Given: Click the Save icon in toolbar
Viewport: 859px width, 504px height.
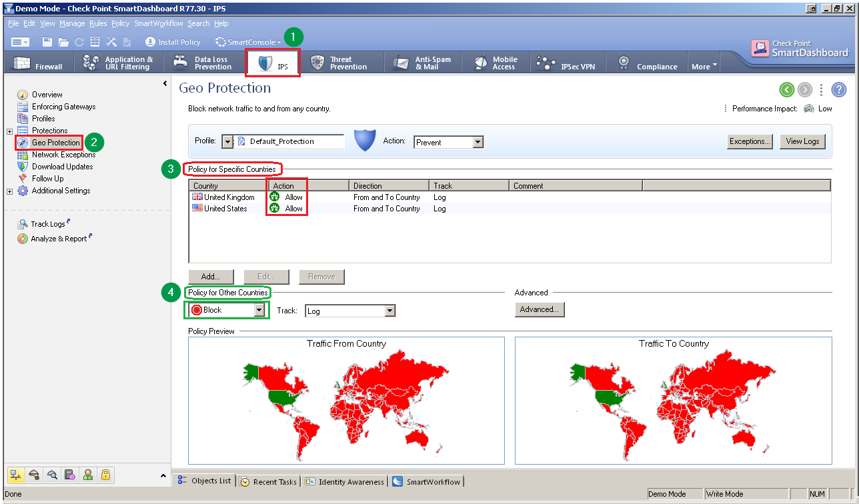Looking at the screenshot, I should tap(47, 42).
